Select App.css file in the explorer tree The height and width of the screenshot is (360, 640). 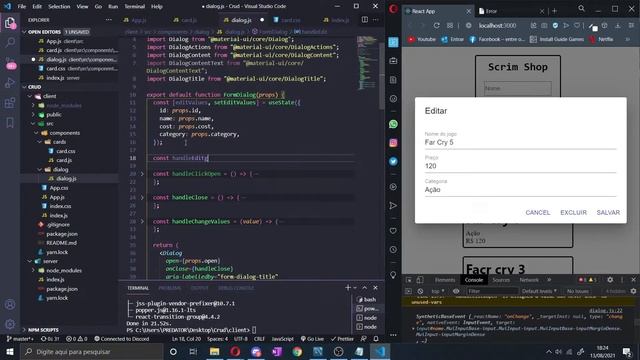[59, 188]
